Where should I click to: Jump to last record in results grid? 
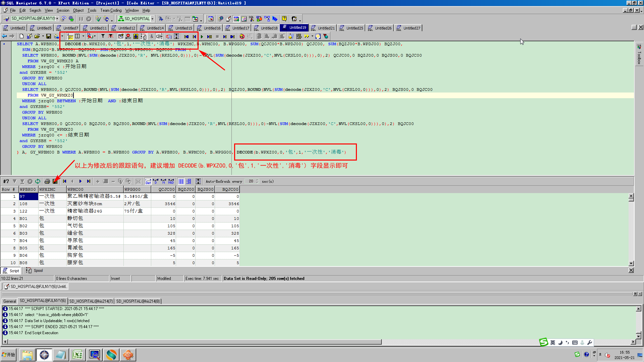click(x=89, y=181)
